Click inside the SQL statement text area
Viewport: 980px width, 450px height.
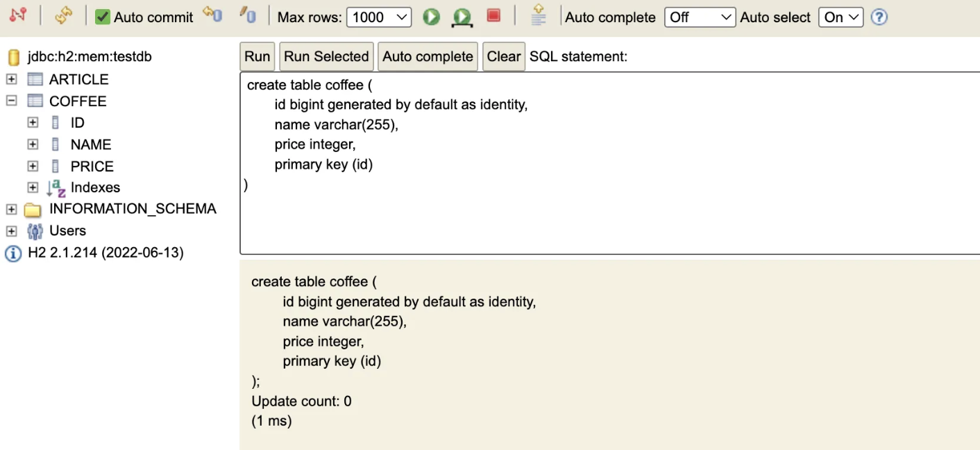click(x=609, y=163)
